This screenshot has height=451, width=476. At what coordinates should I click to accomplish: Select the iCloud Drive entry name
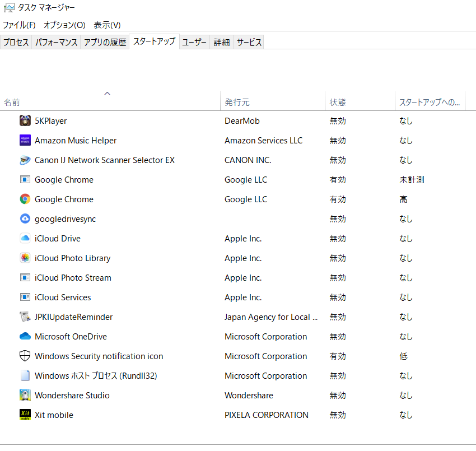coord(58,239)
